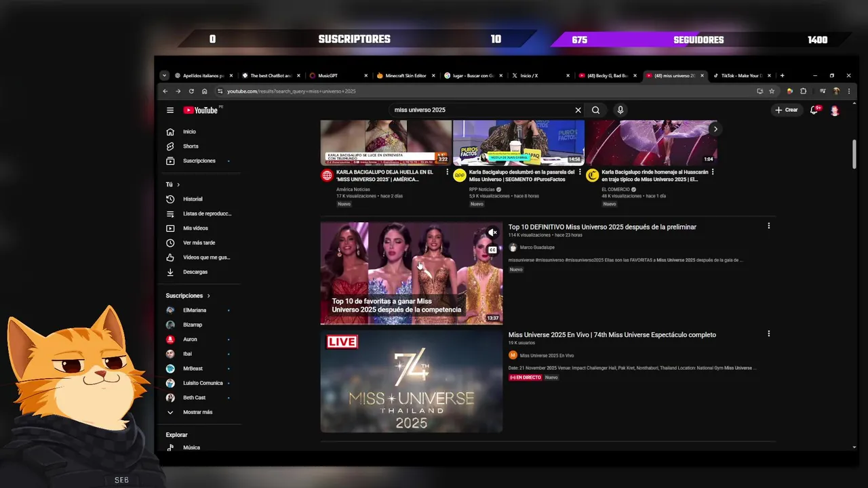Open options for the Huascarán homenaje video
The height and width of the screenshot is (488, 868).
713,172
